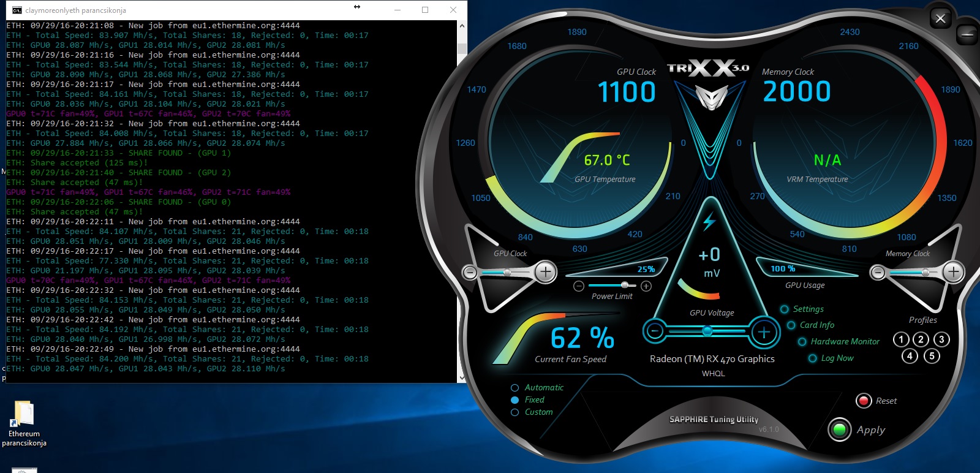Minimize the TRIXX utility window
The height and width of the screenshot is (473, 980).
tap(967, 34)
